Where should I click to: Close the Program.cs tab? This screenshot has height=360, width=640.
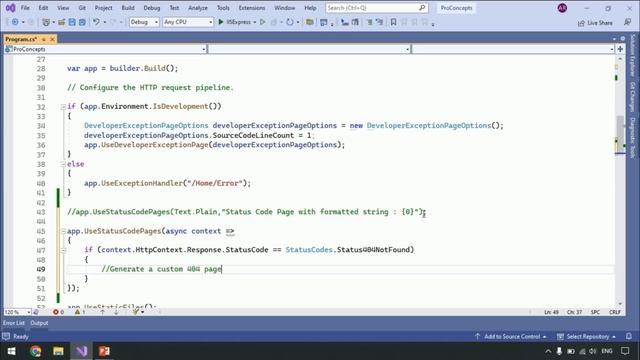tap(52, 39)
